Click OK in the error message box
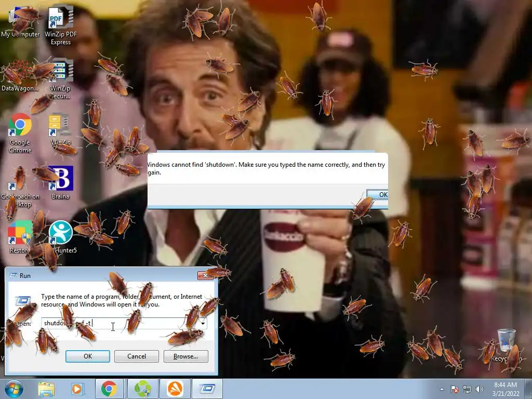Screen dimensions: 532x399 tap(378, 194)
